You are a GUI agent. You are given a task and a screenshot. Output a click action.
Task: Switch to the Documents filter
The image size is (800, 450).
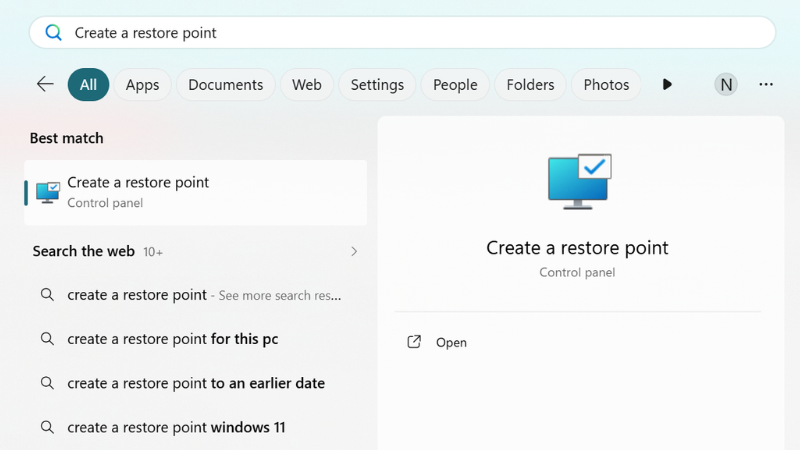226,85
